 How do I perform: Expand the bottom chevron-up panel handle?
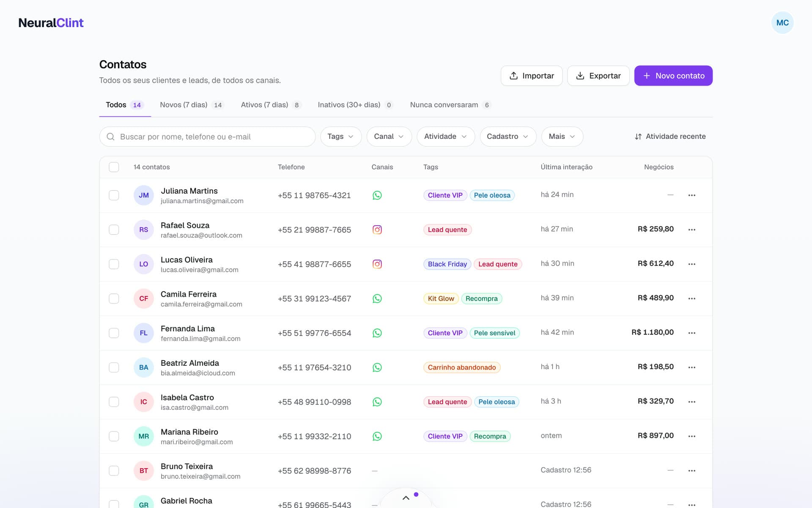point(406,498)
